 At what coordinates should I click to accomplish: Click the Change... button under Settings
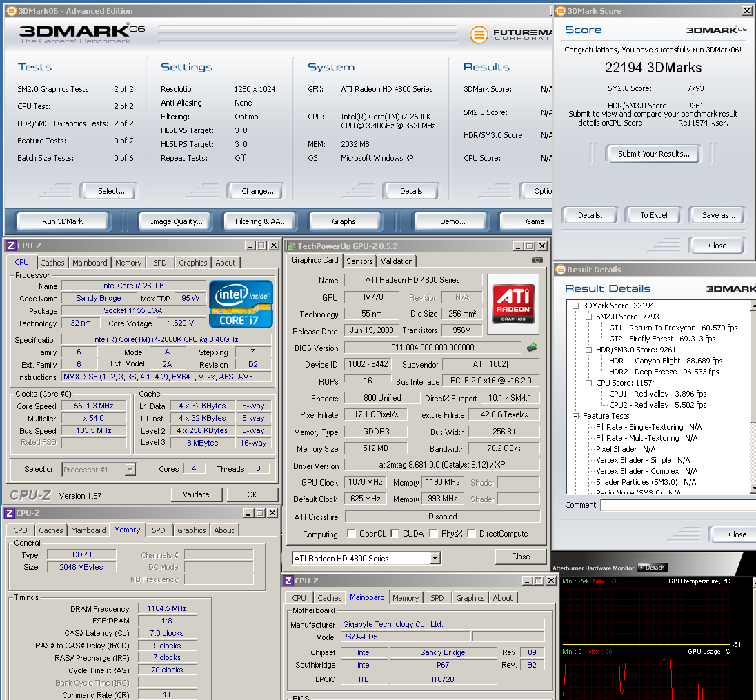tap(257, 191)
